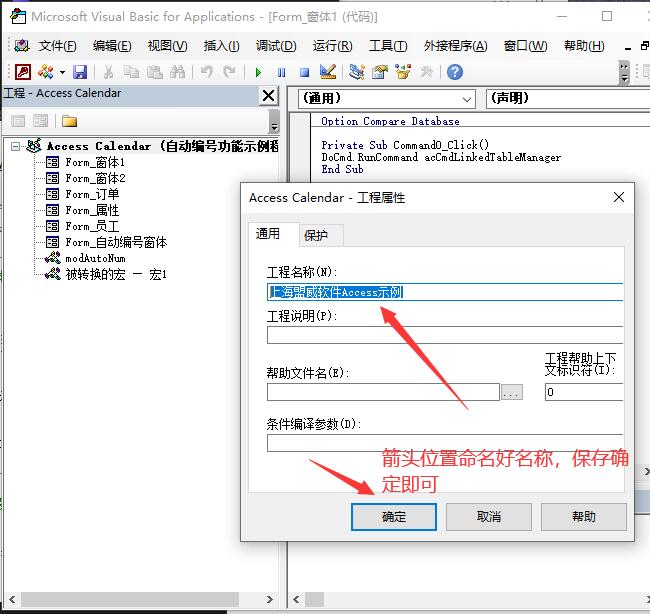Click the toolbar overflow options chevron

tap(624, 72)
